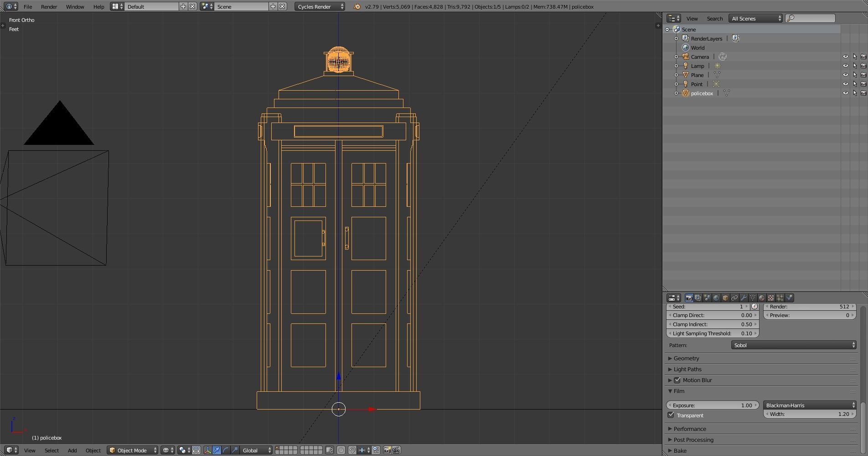Open the Constraints properties tab
Image resolution: width=868 pixels, height=456 pixels.
click(734, 298)
